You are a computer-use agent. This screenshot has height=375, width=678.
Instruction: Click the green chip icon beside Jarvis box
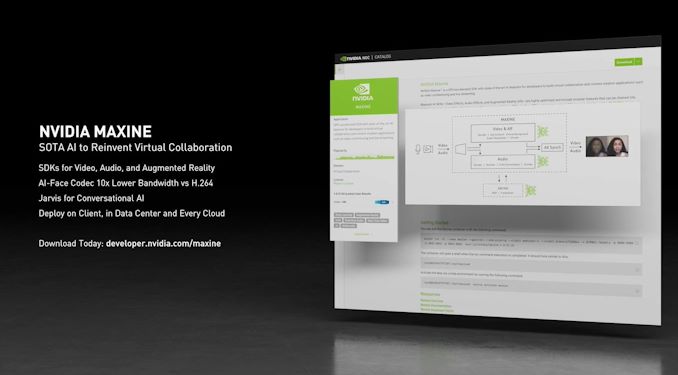coord(530,190)
